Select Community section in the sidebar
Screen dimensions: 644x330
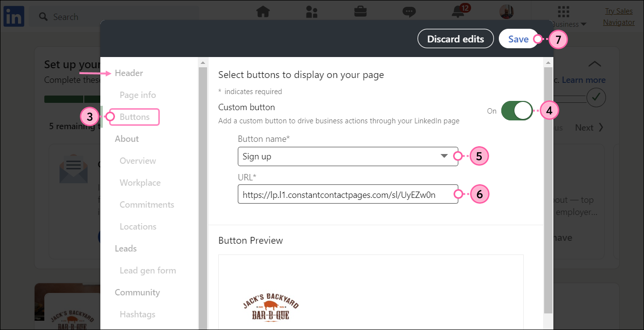[137, 292]
